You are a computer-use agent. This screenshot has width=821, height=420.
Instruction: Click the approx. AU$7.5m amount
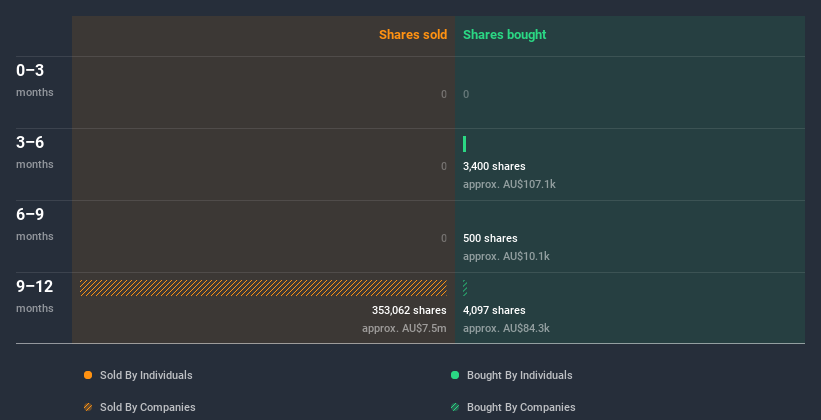coord(404,328)
